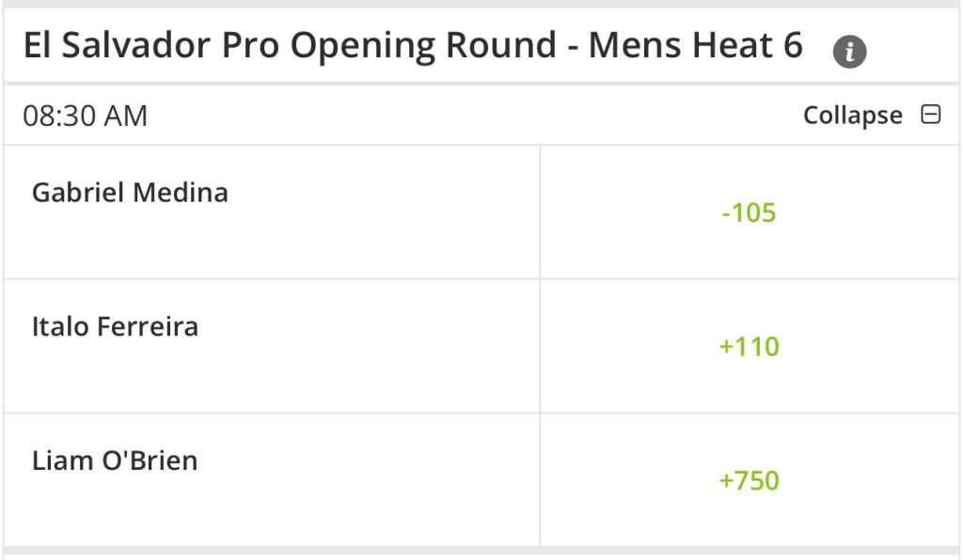Click the odds cell in Liam O'Brien's row
Screen dimensions: 963x560
click(749, 481)
